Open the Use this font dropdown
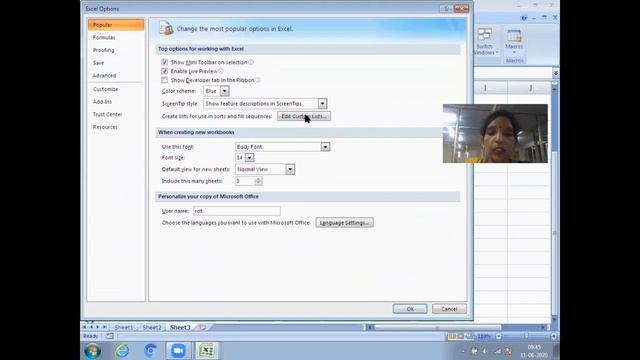 pos(325,147)
